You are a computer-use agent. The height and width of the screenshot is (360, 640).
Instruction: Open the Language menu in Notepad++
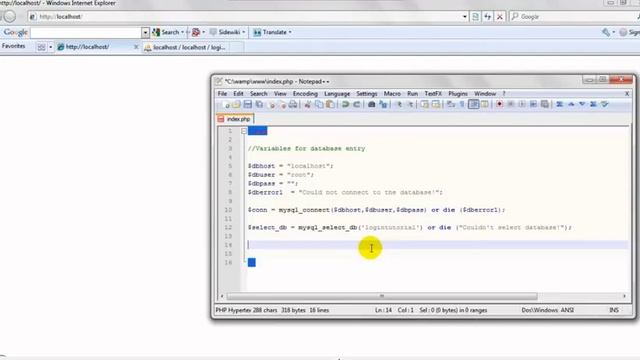[x=337, y=93]
